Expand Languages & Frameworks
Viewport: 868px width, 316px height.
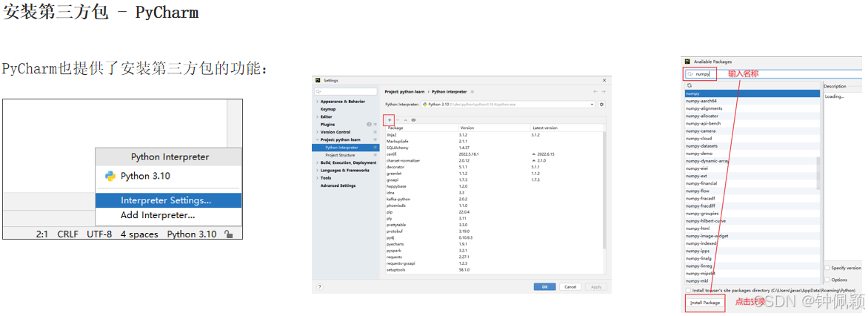click(x=317, y=170)
